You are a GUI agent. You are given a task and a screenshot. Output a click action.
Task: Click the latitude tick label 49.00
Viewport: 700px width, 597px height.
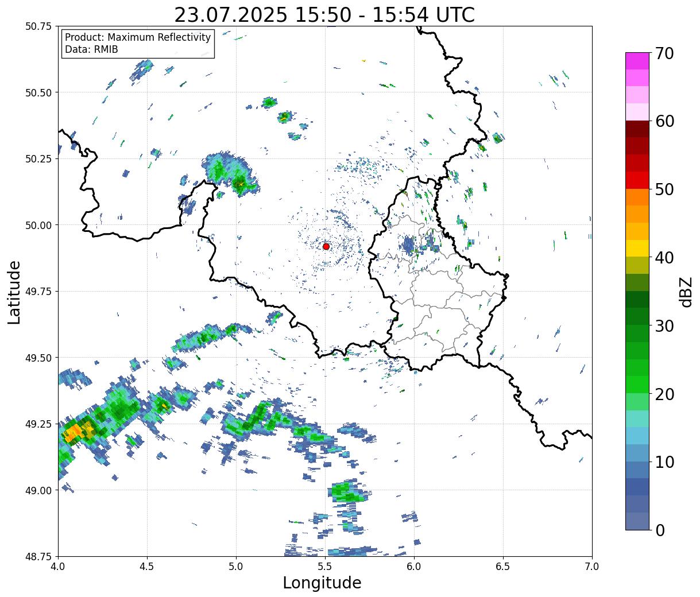tap(39, 490)
